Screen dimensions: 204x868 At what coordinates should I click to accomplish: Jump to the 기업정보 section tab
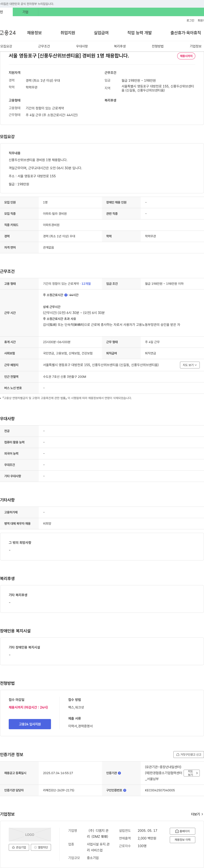tap(195, 46)
